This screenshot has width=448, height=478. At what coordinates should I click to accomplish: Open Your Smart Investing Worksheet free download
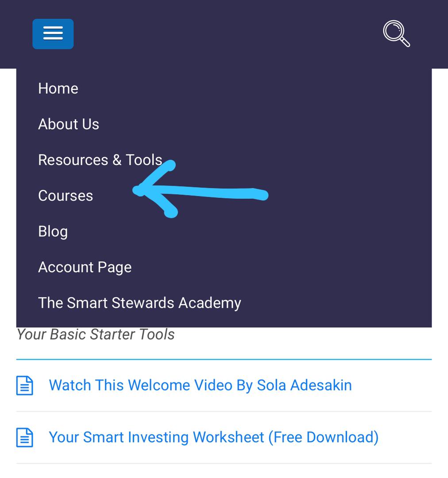[214, 437]
